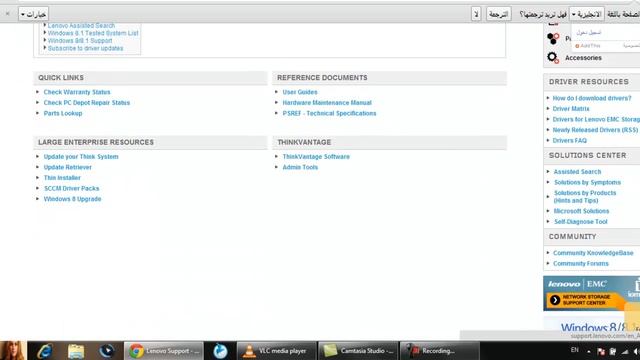The height and width of the screenshot is (360, 640).
Task: Open Community Forums link
Action: tap(581, 264)
